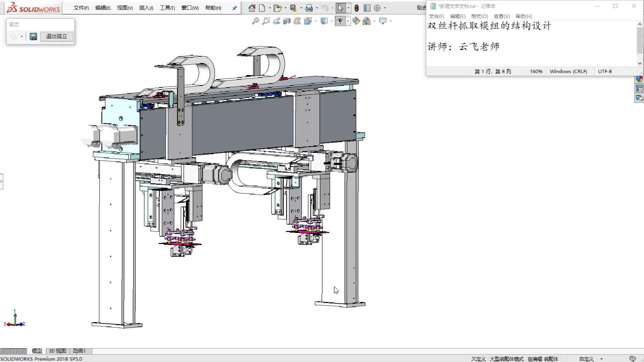Open the Notepad 格式(O) menu
The width and height of the screenshot is (644, 362).
coord(479,16)
